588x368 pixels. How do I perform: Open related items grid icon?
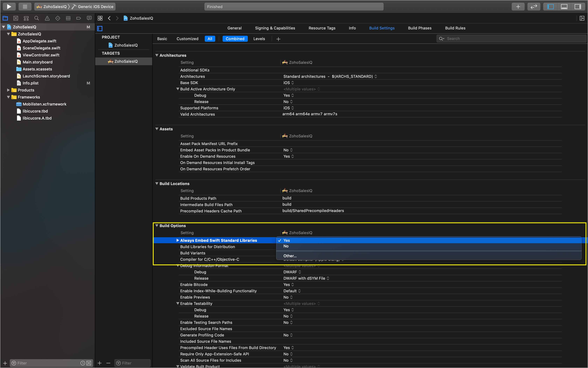100,18
